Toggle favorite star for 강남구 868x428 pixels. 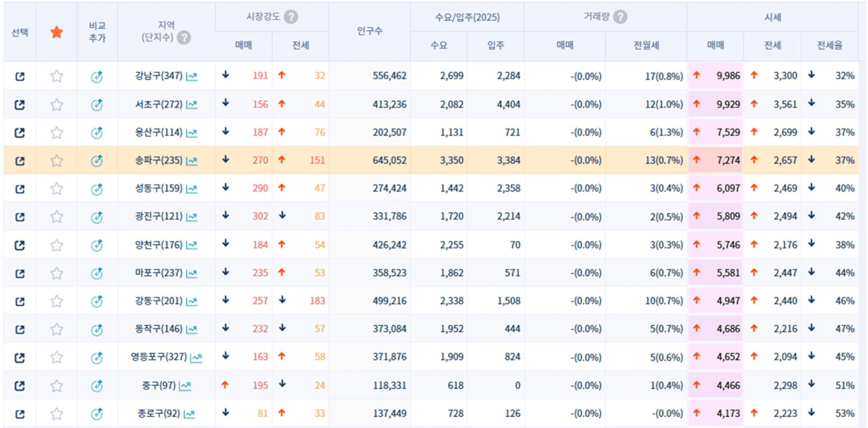pyautogui.click(x=57, y=76)
